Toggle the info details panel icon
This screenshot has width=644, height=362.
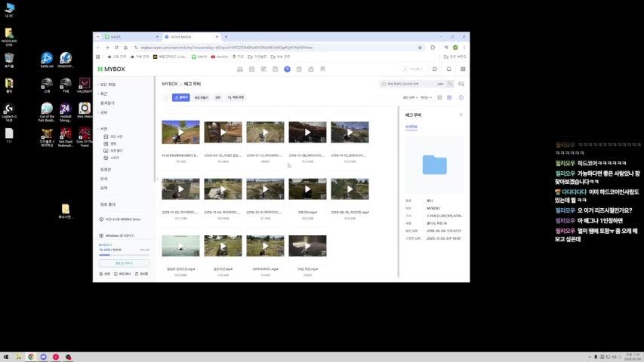[x=461, y=97]
